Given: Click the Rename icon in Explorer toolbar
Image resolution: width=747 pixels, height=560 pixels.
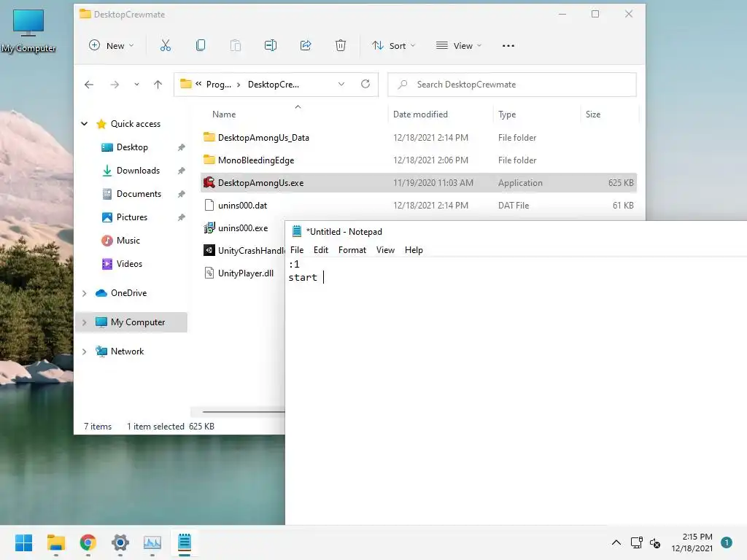Looking at the screenshot, I should [271, 46].
